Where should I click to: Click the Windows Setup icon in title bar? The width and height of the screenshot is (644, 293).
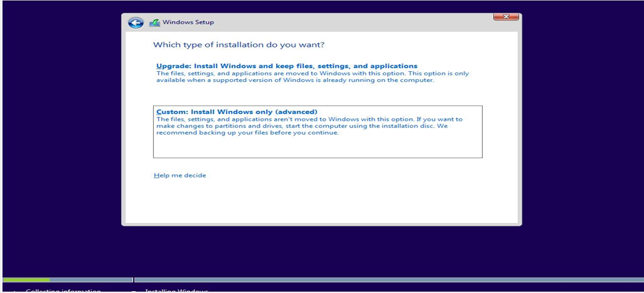click(x=155, y=22)
